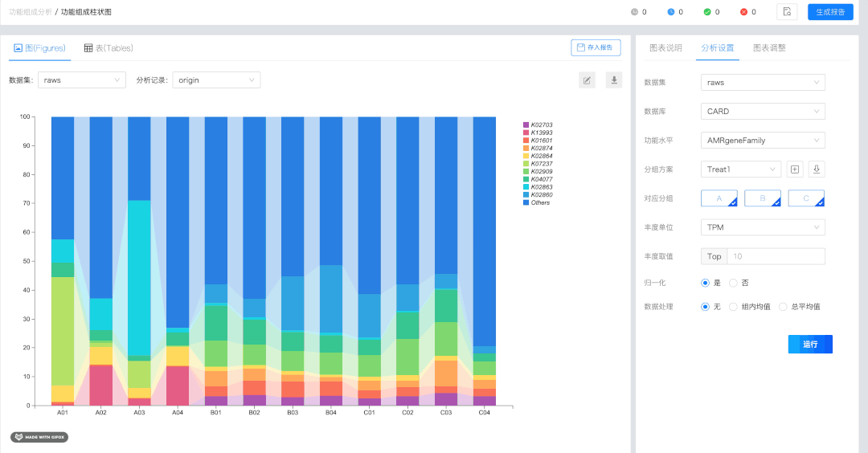
Task: Expand the 功能水平 AMRgeneFamily dropdown
Action: tap(763, 141)
